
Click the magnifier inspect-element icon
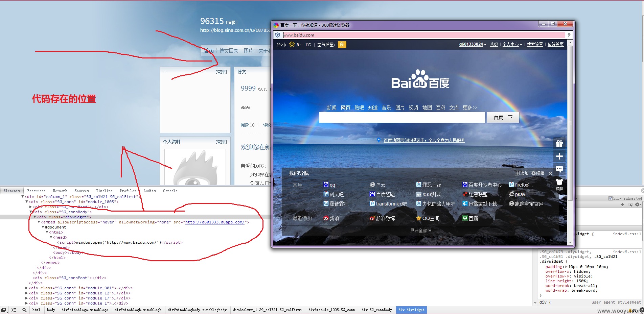tap(24, 310)
